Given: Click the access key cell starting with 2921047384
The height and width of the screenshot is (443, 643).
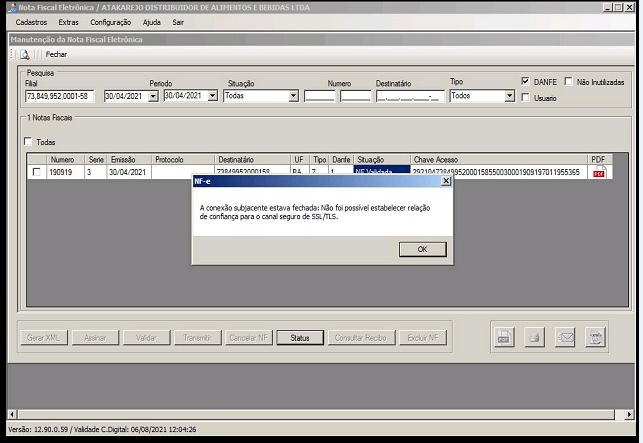Looking at the screenshot, I should click(x=499, y=172).
